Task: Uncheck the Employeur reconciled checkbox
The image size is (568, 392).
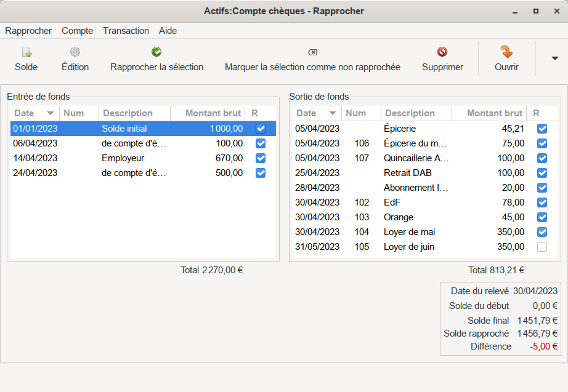Action: coord(261,158)
